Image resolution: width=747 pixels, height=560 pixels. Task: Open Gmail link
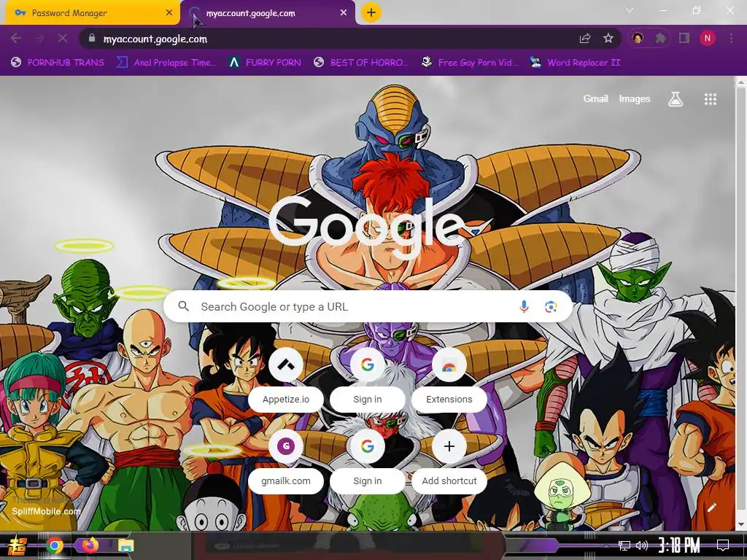point(595,98)
